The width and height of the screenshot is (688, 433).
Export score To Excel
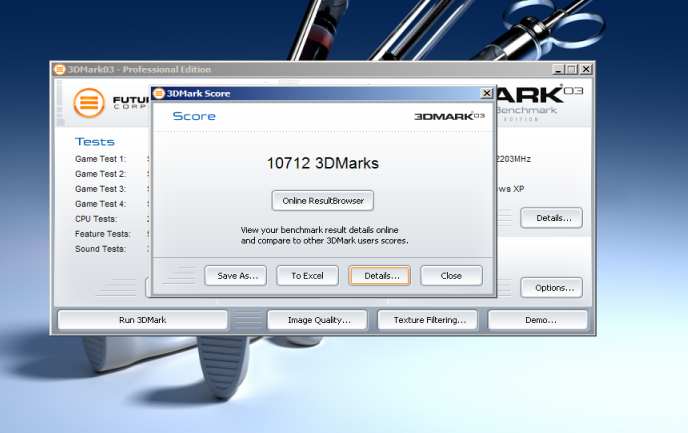tap(307, 276)
